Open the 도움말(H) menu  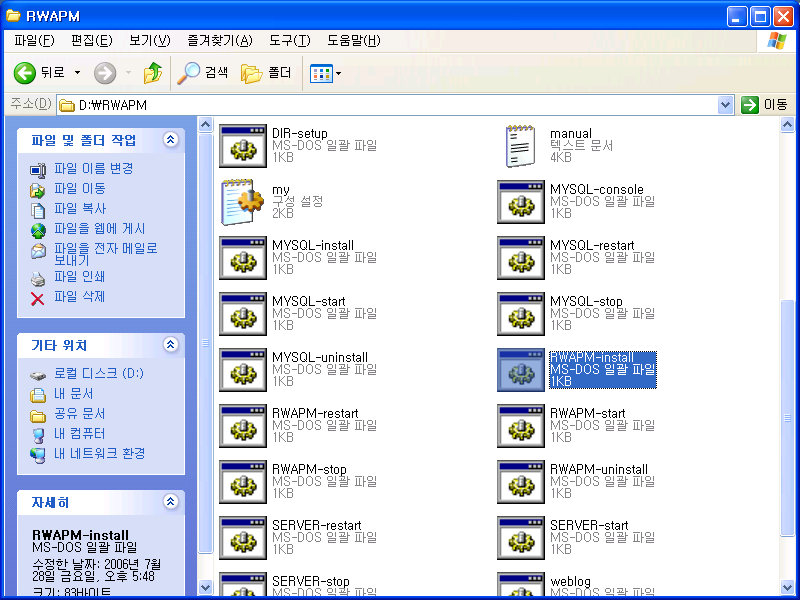tap(354, 41)
